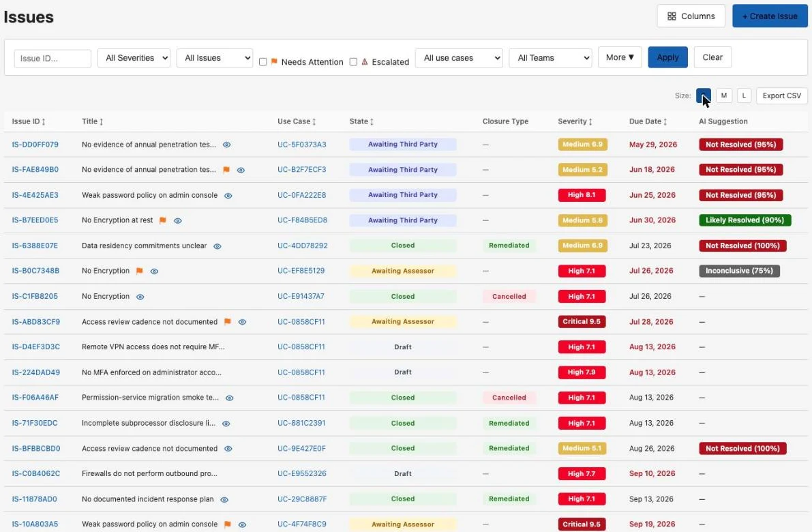Viewport: 812px width, 532px height.
Task: Click Critical 9.5 badge for IS-ABD83CF9
Action: 582,322
